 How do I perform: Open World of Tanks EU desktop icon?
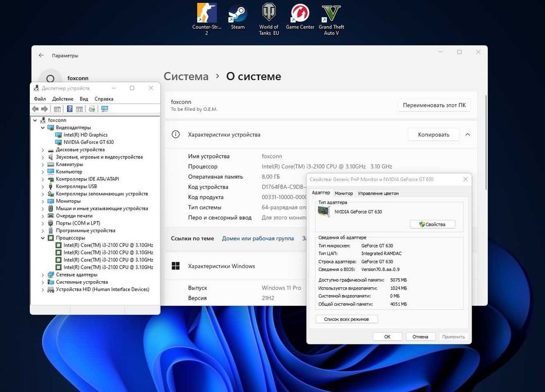(269, 20)
